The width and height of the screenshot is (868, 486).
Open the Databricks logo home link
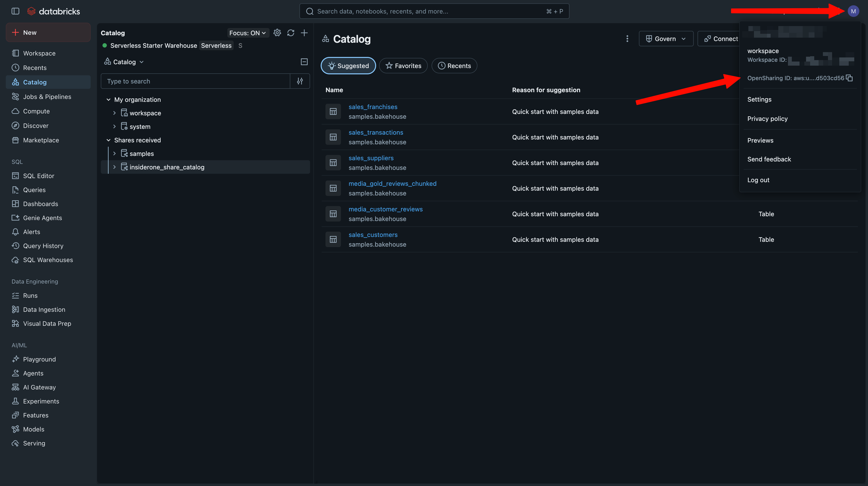(x=54, y=11)
